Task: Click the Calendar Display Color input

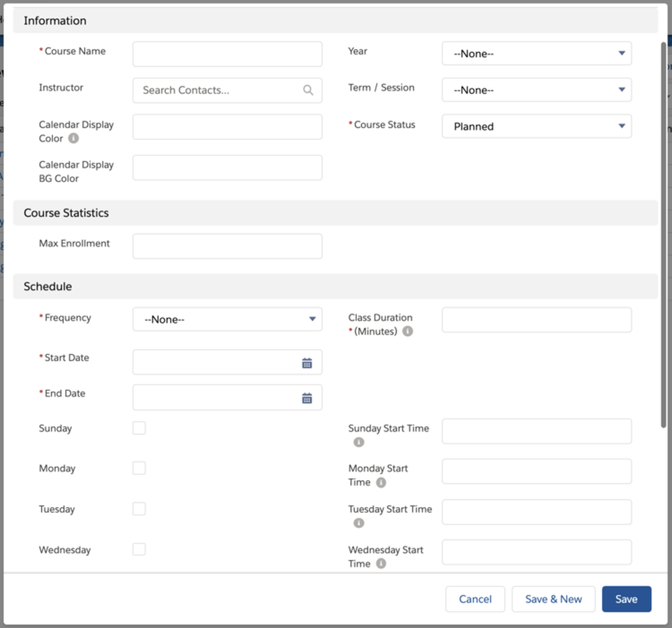Action: click(x=227, y=127)
